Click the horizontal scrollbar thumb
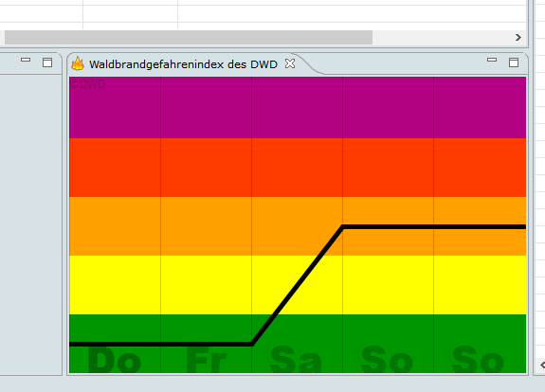 click(189, 37)
